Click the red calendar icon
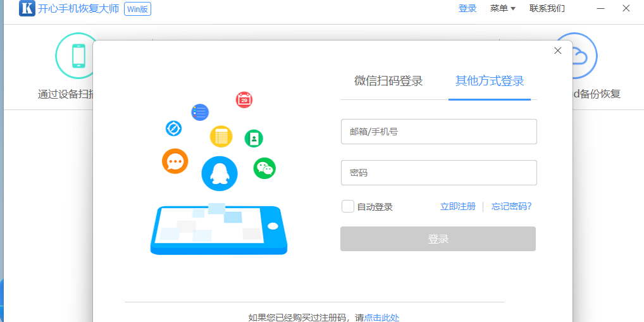The height and width of the screenshot is (322, 644). (244, 99)
